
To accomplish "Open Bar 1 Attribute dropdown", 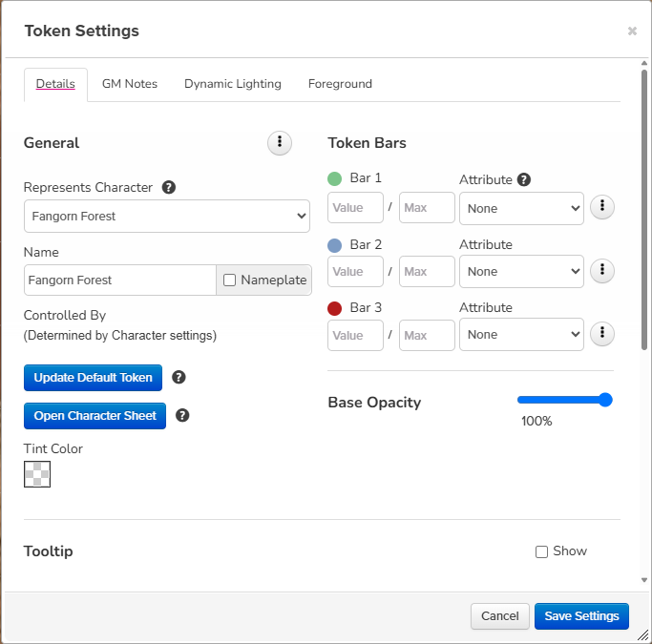I will coord(521,208).
